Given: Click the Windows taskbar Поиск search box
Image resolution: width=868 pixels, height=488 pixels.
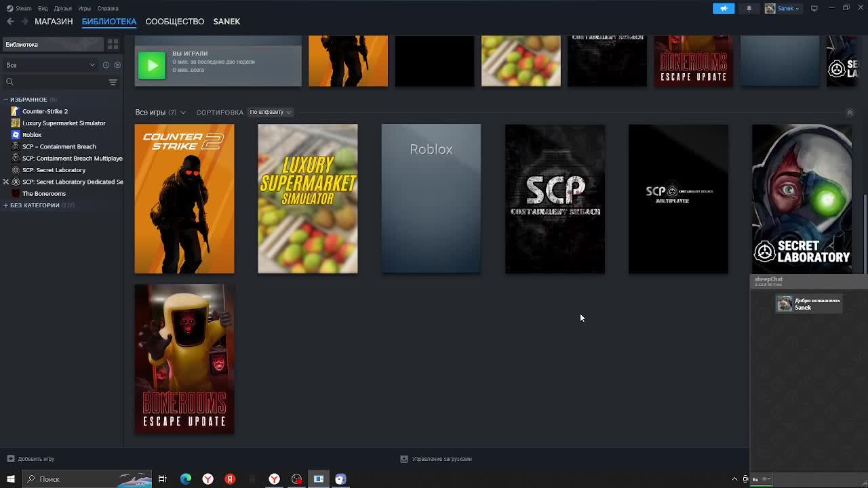Looking at the screenshot, I should point(87,479).
